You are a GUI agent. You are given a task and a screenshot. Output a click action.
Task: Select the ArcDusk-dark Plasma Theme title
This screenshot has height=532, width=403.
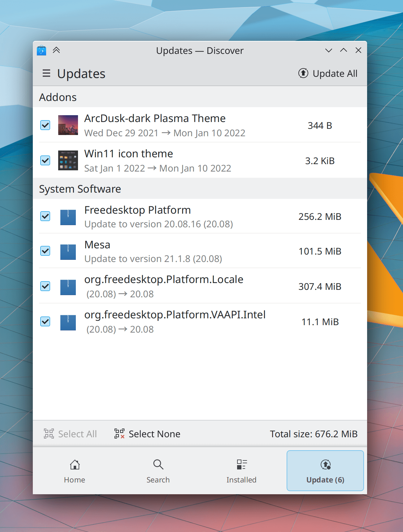[x=155, y=118]
